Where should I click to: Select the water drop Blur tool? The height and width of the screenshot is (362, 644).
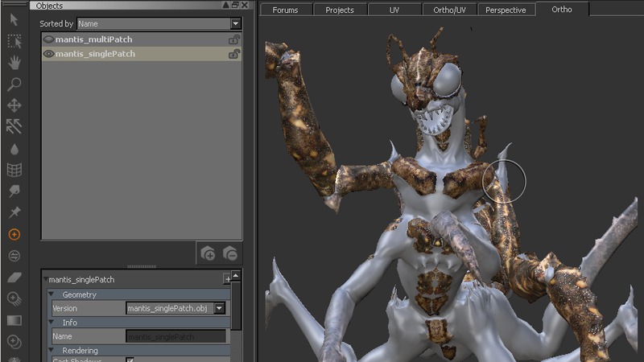[x=14, y=149]
